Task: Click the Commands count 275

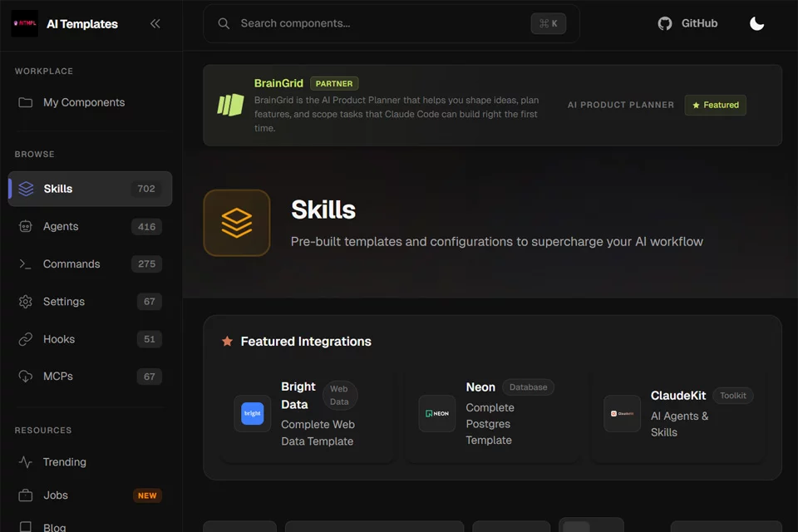Action: [146, 264]
